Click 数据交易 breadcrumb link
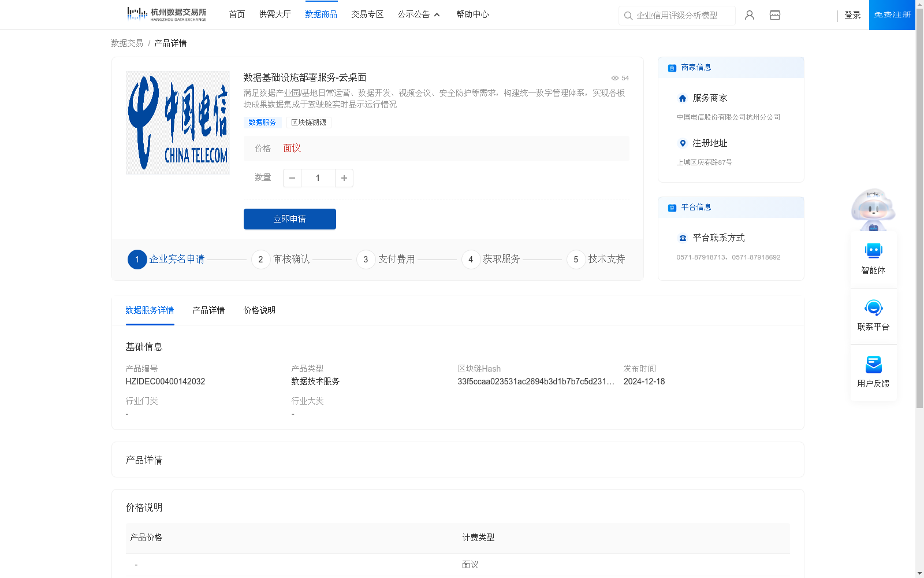Screen dimensions: 924x578 point(127,43)
